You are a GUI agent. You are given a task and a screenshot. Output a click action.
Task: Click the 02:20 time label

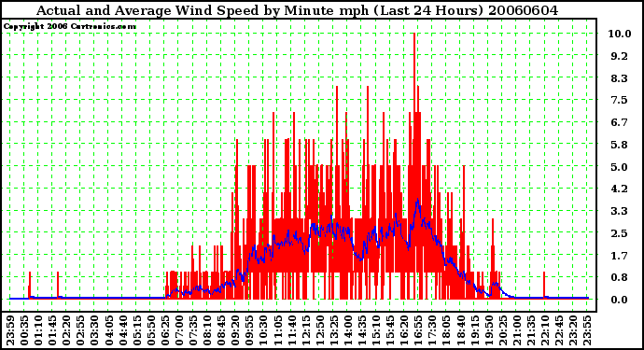tap(66, 330)
